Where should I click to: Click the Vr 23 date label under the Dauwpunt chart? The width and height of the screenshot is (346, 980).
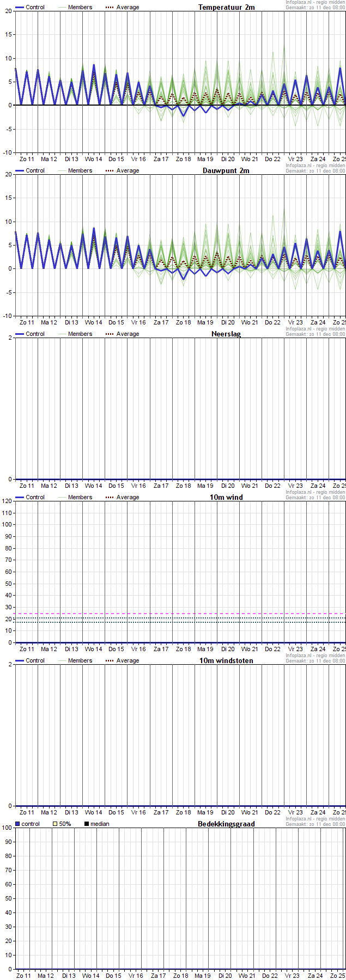click(295, 322)
